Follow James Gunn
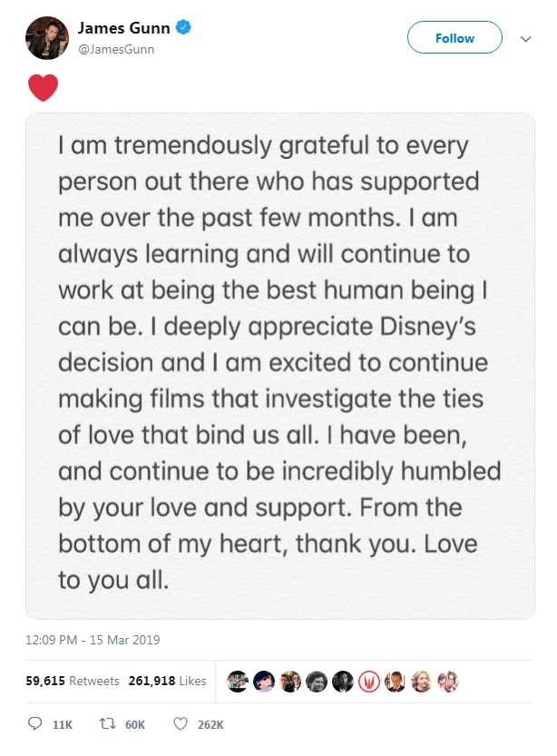The height and width of the screenshot is (756, 557). (x=454, y=37)
